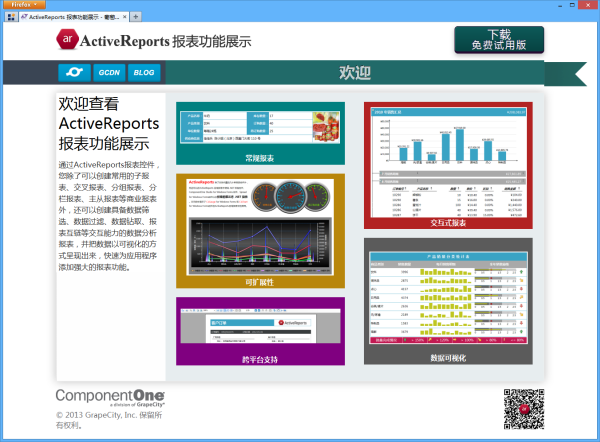Click the 欢迎查看 ActiveReports 报表功能展示 heading

tap(109, 124)
